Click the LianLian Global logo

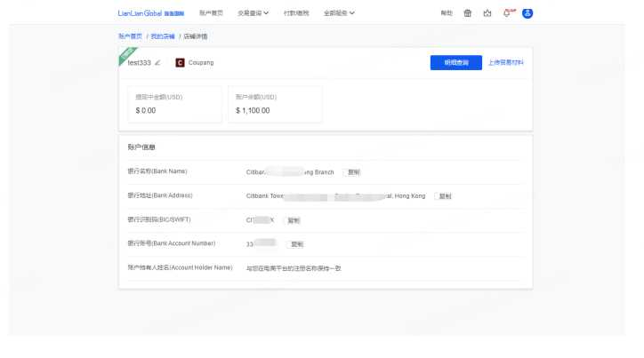(x=150, y=13)
